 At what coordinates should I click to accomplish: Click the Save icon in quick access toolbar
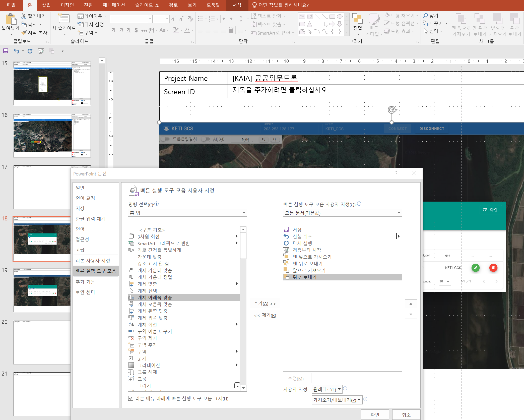pos(6,51)
